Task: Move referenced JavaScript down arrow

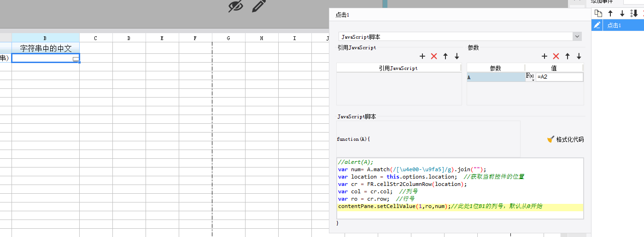Action: (x=457, y=56)
